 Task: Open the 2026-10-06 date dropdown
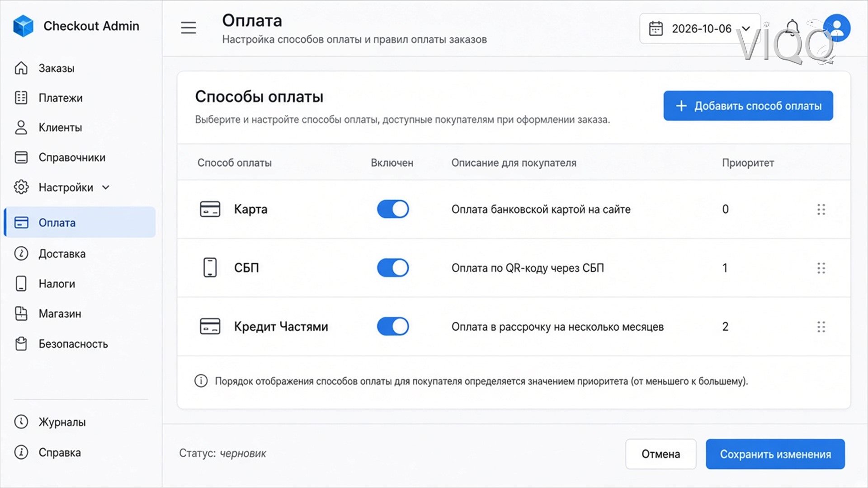[x=700, y=28]
